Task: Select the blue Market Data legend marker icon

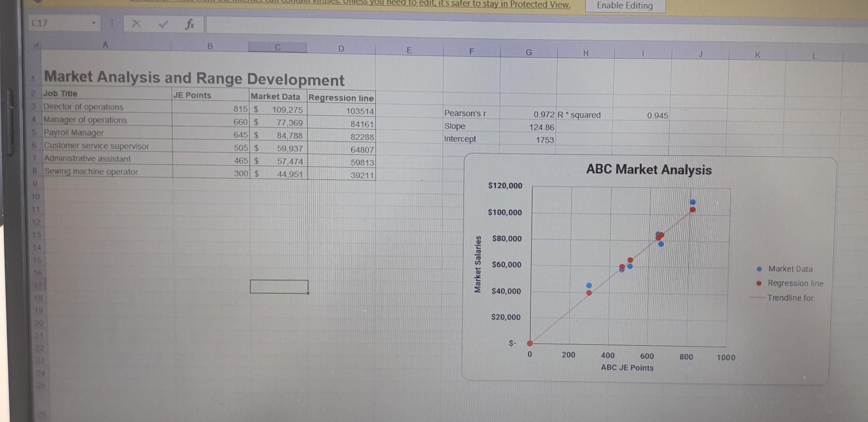Action: pos(758,268)
